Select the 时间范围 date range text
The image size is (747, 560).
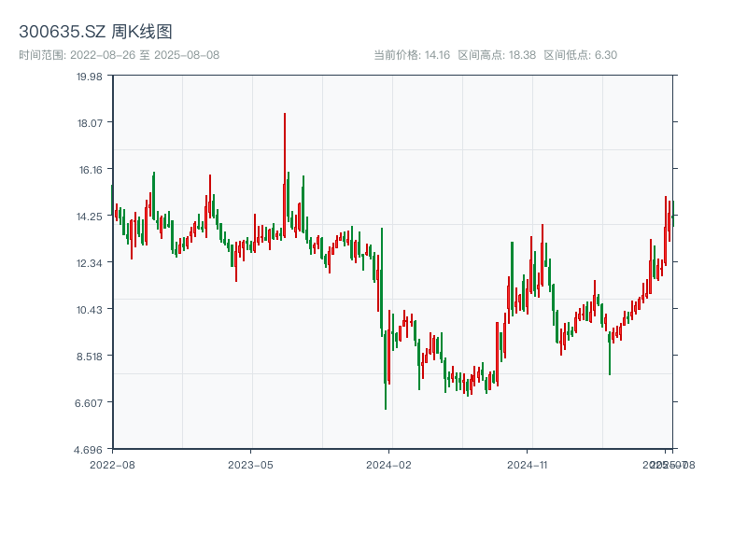coord(119,55)
